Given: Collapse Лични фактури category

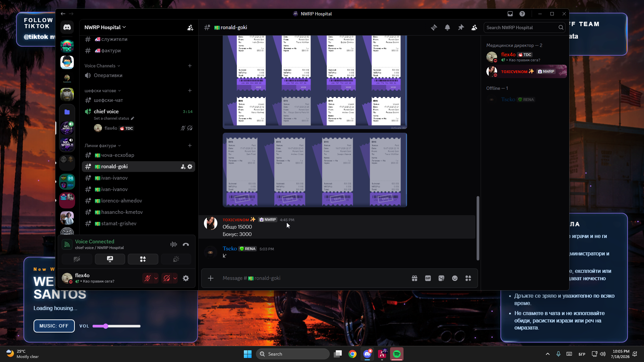Looking at the screenshot, I should (x=103, y=145).
